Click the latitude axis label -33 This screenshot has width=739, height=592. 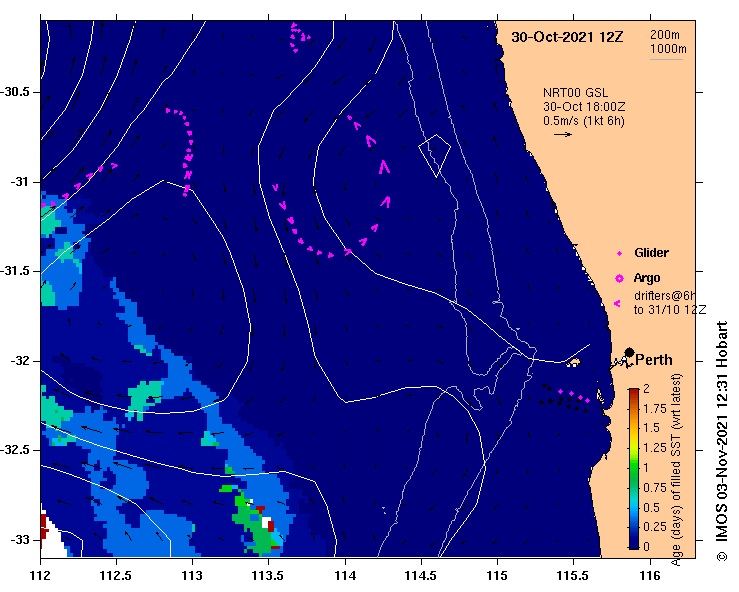(20, 540)
